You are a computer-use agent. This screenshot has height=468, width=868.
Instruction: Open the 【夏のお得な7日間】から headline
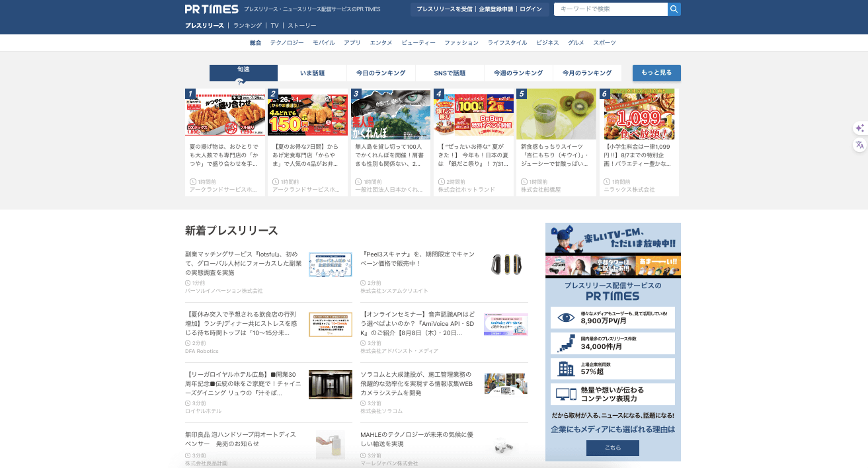pyautogui.click(x=308, y=155)
